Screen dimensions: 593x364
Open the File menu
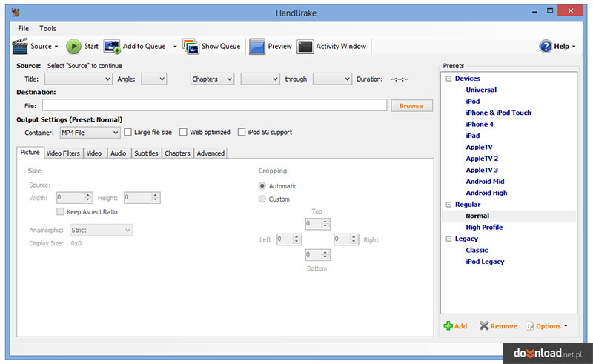click(24, 28)
